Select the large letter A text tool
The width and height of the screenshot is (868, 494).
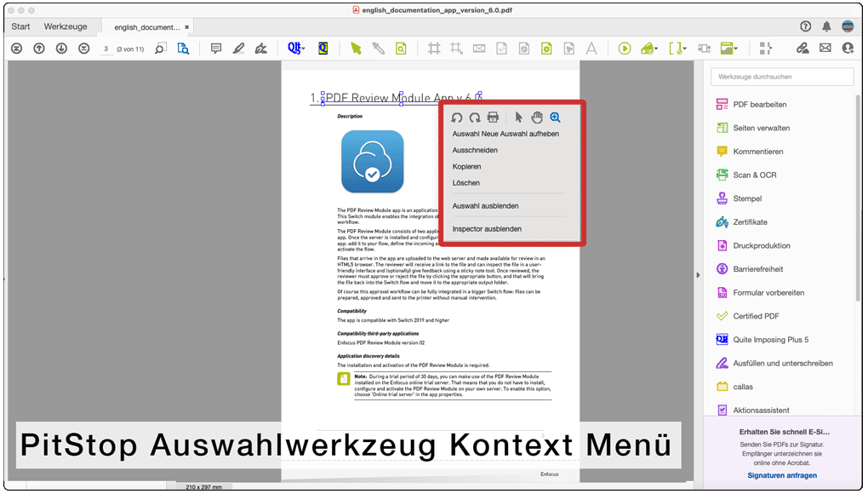click(x=591, y=49)
